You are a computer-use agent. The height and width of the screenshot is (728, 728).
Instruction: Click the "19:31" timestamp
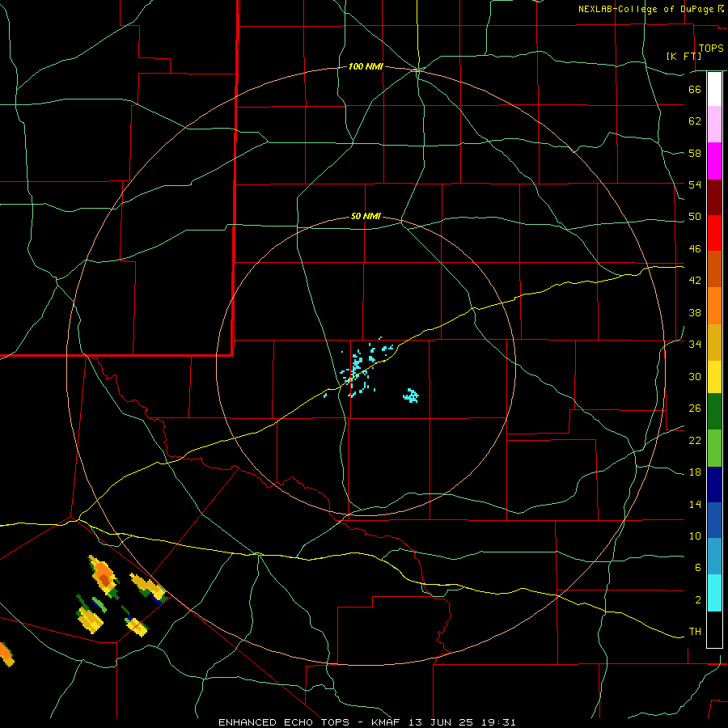pos(499,722)
